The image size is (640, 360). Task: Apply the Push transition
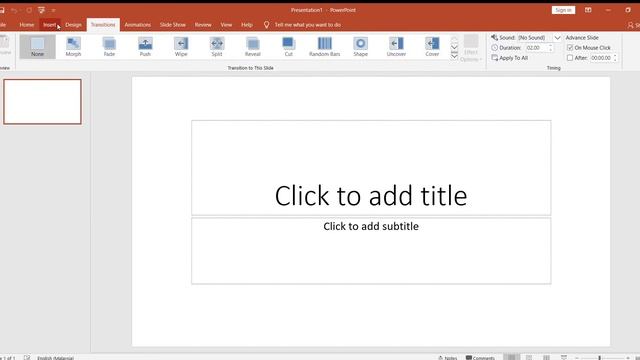145,47
